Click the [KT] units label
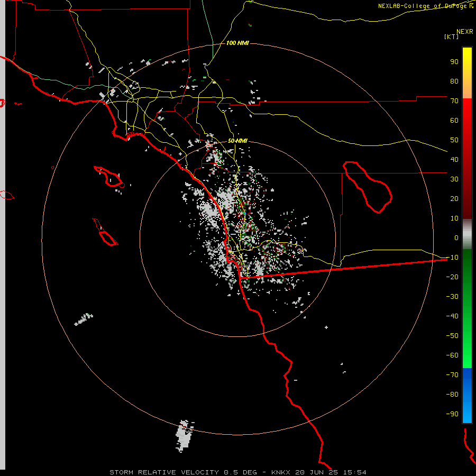Viewport: 476px width, 476px height. (451, 36)
